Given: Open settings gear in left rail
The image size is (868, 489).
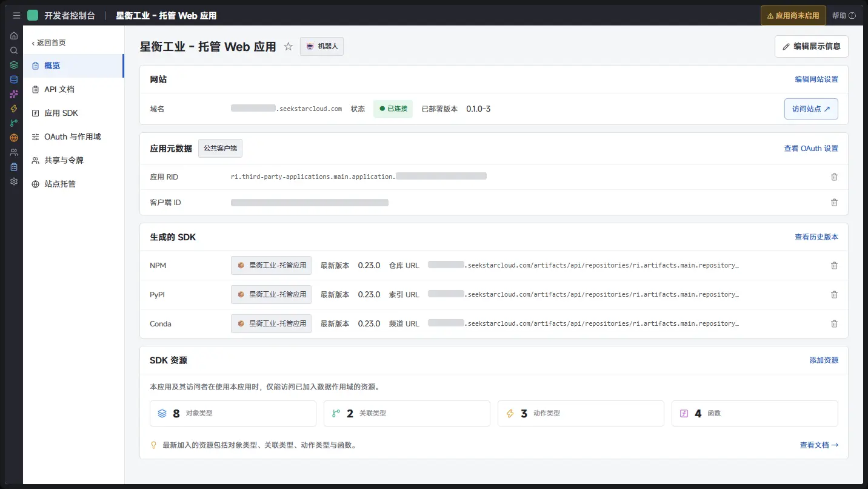Looking at the screenshot, I should [x=14, y=181].
